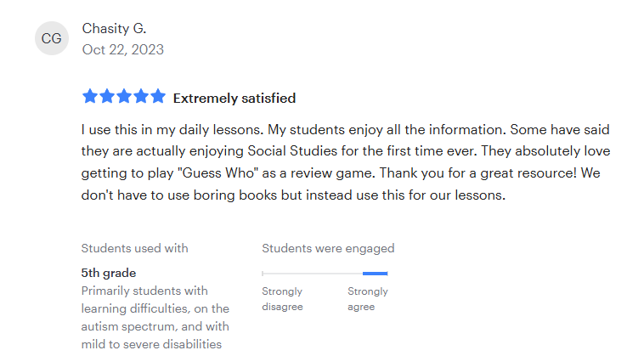This screenshot has height=356, width=644.
Task: Click the Strongly disagree label
Action: click(x=282, y=299)
